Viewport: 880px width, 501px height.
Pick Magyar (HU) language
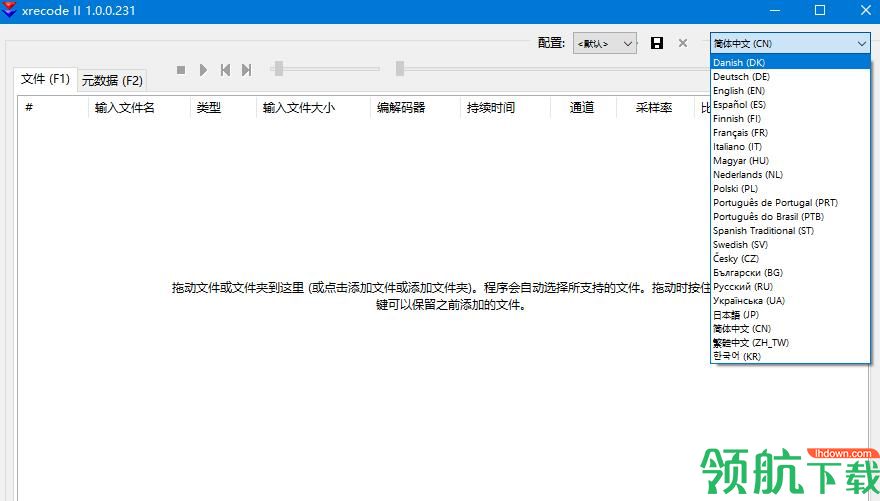click(790, 160)
